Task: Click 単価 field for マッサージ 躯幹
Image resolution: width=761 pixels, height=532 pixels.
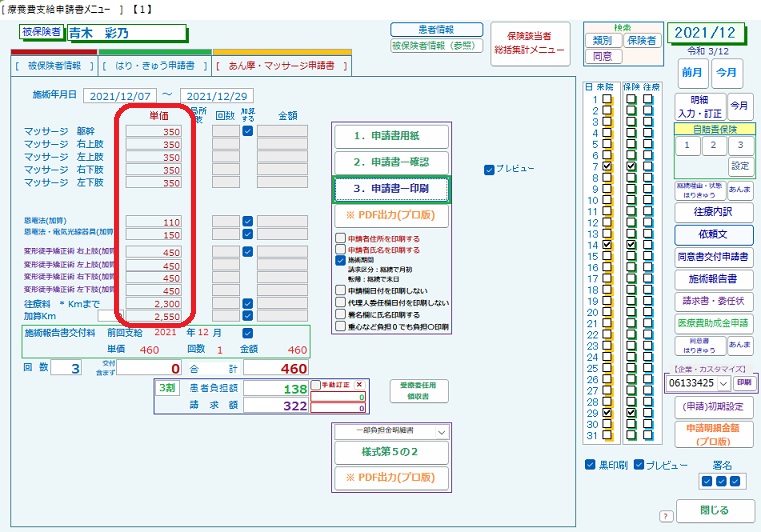Action: coord(154,131)
